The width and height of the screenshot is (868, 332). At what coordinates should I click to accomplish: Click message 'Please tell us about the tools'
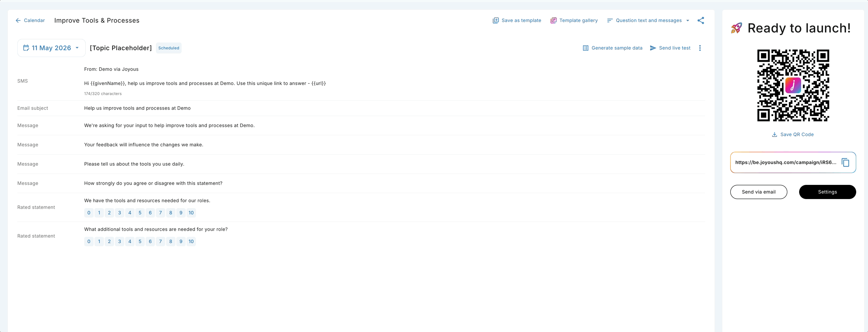point(134,164)
